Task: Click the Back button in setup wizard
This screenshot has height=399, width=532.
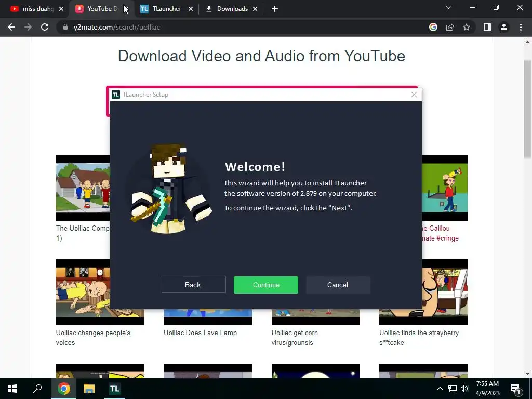Action: pos(193,285)
